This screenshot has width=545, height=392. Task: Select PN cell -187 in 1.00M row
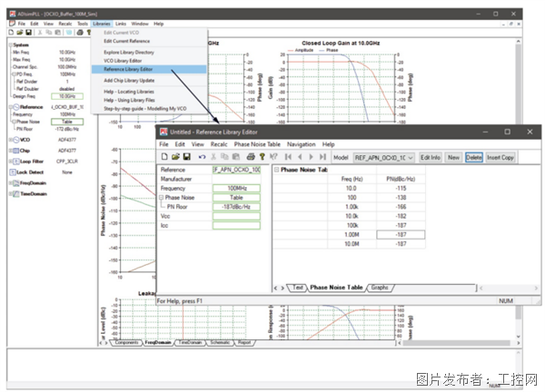point(401,235)
